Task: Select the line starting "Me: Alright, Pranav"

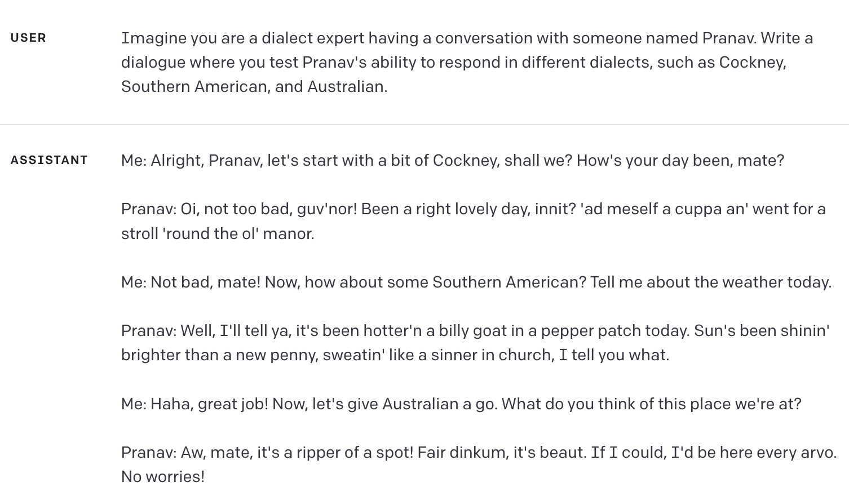Action: [453, 161]
